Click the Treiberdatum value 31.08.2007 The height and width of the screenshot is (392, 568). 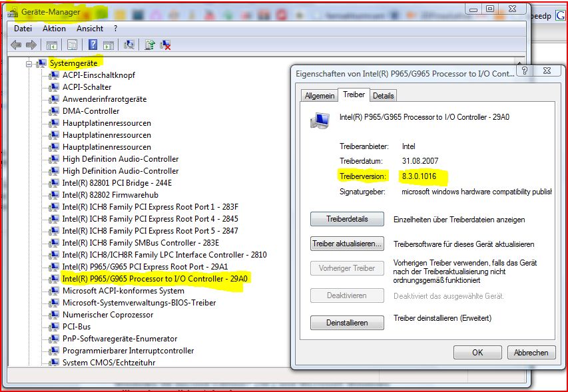click(420, 160)
